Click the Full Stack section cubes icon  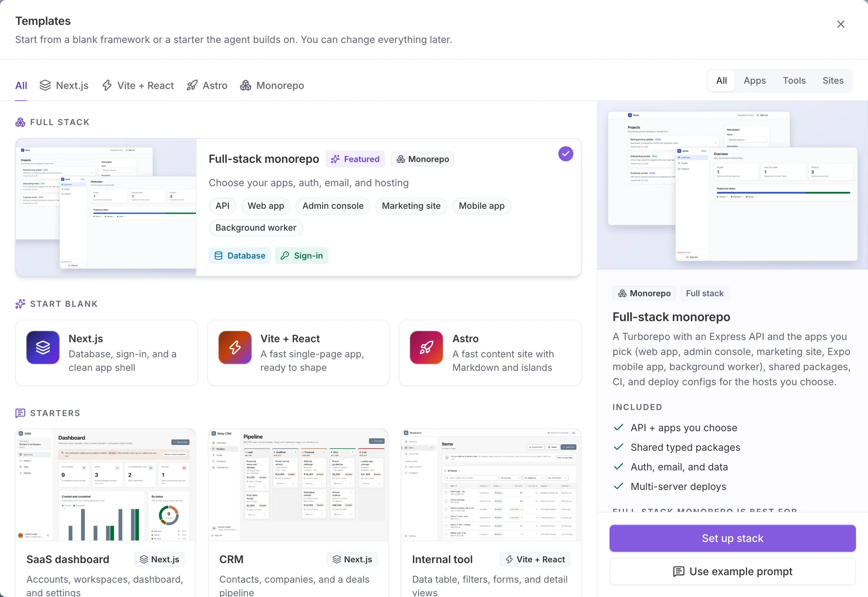(20, 122)
